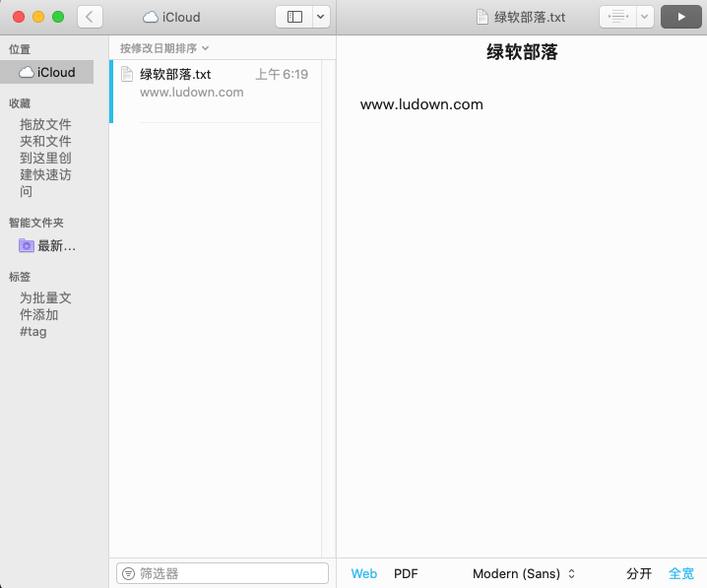Click the www.ludown.com snippet in the file list

pyautogui.click(x=192, y=92)
